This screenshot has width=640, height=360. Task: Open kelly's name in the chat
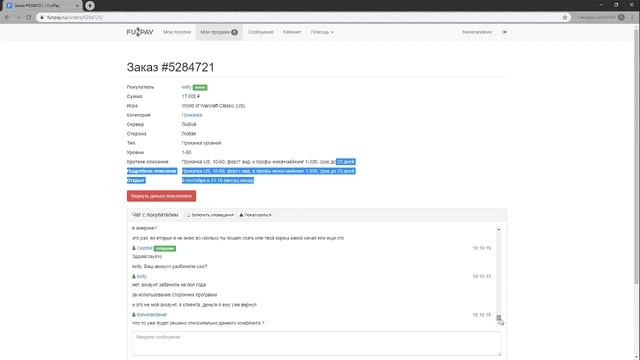(x=142, y=276)
